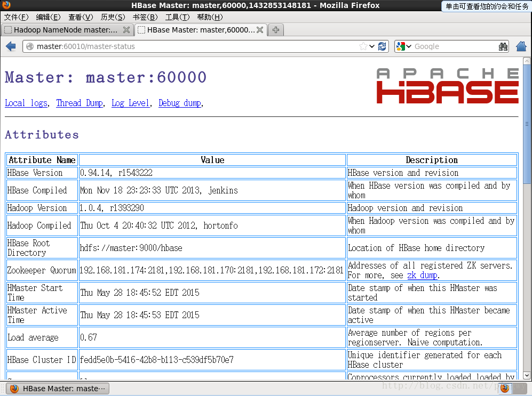This screenshot has height=396, width=532.
Task: Click the Google search input field
Action: point(455,46)
